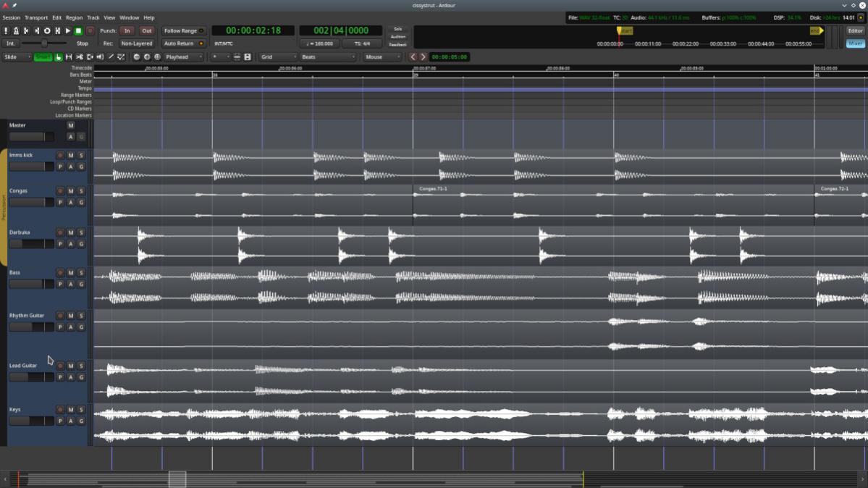Screen dimensions: 868x488
Task: Click the green Stop transport button
Action: [x=78, y=31]
